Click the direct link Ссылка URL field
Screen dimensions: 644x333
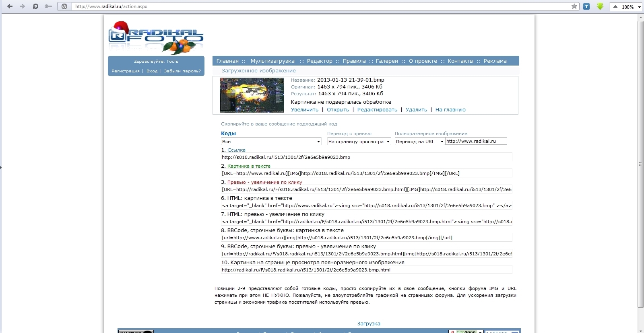[x=366, y=157]
